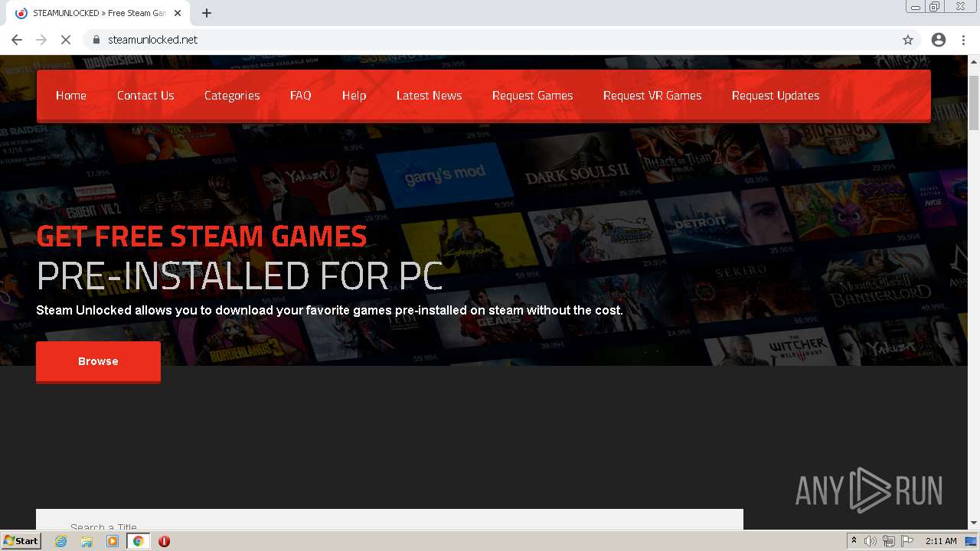Go back using browser back arrow
The width and height of the screenshot is (980, 551).
click(x=17, y=40)
